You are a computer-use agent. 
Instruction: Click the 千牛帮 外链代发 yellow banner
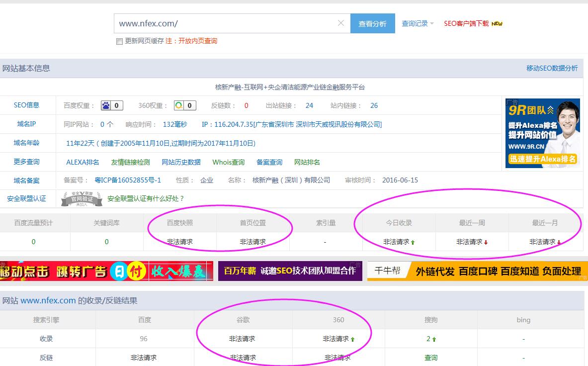pos(477,271)
